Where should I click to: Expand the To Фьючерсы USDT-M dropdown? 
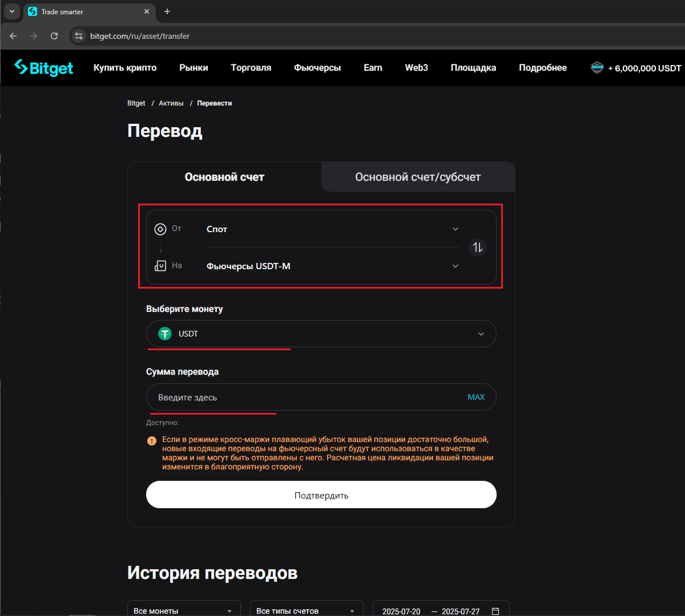332,266
